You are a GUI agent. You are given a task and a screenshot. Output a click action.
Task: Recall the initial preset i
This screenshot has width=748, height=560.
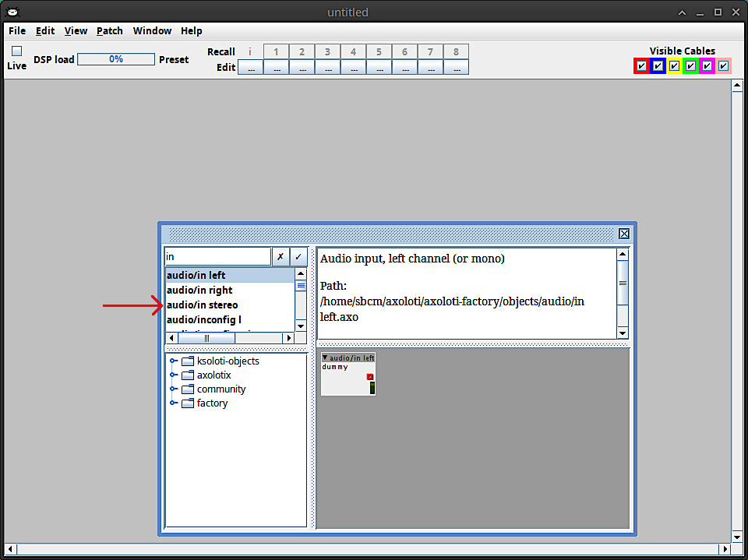250,51
